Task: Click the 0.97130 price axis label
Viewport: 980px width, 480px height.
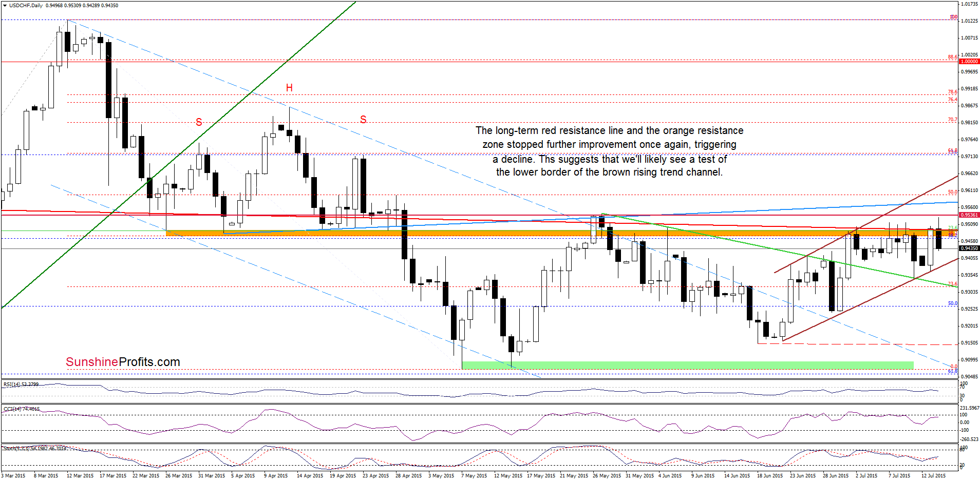Action: coord(969,157)
